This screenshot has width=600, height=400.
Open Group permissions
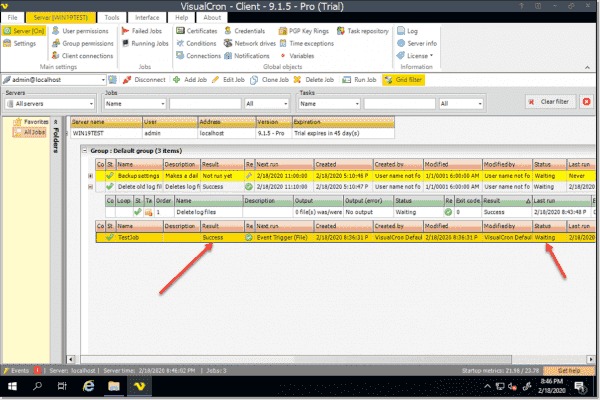tap(83, 43)
